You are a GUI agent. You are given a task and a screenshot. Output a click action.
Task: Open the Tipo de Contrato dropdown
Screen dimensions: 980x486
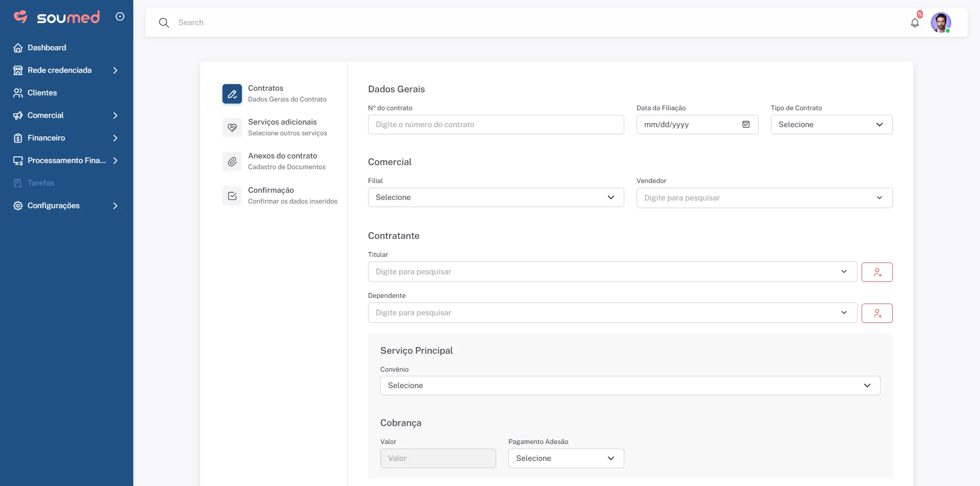[x=831, y=125]
